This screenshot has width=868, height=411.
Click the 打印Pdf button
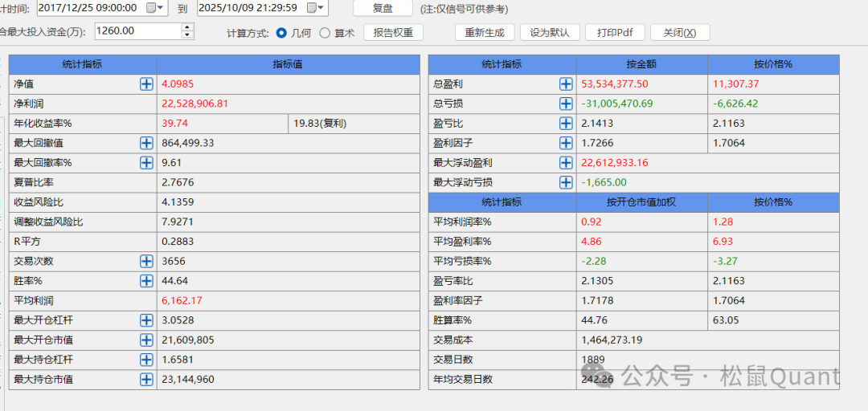(615, 33)
